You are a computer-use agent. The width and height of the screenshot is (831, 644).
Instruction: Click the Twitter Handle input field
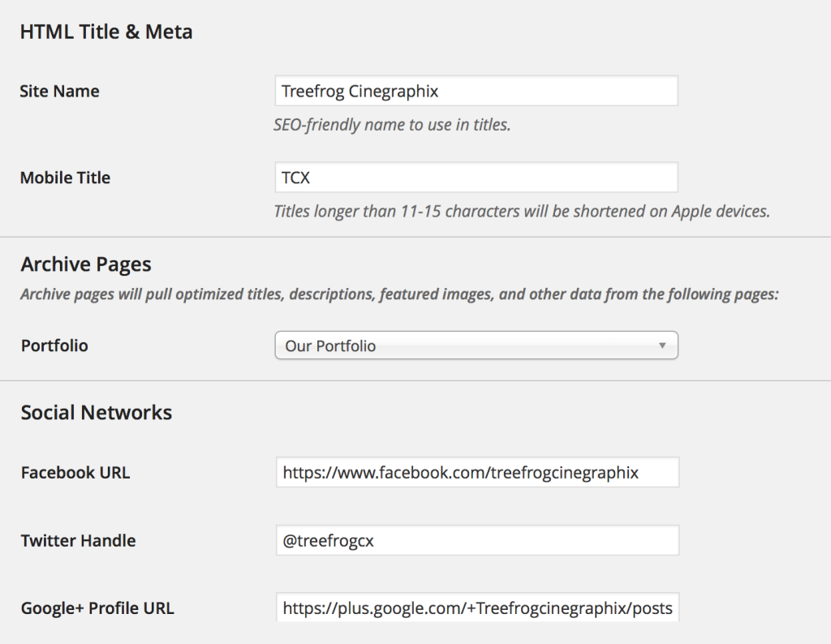point(477,539)
